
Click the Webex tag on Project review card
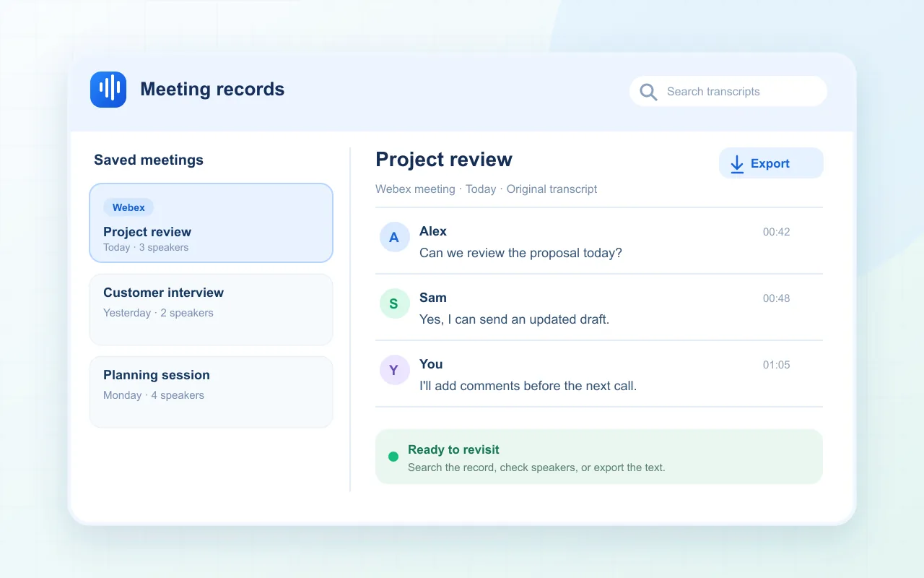[x=128, y=207]
